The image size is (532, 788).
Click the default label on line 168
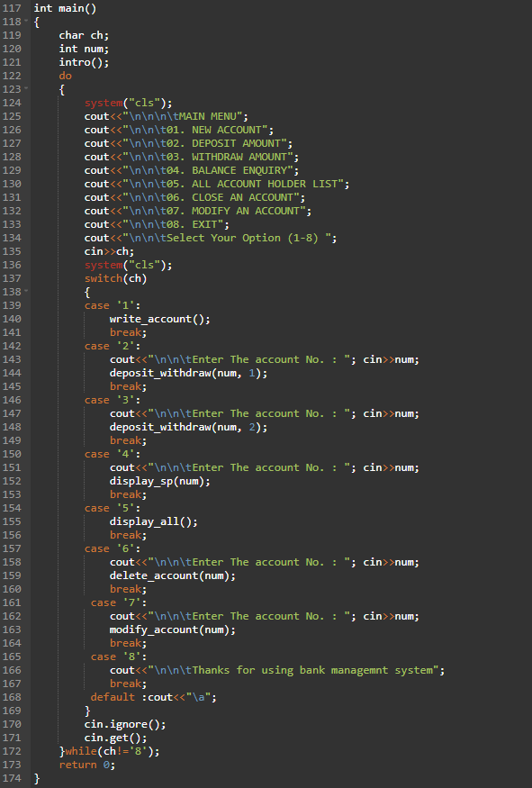coord(113,697)
